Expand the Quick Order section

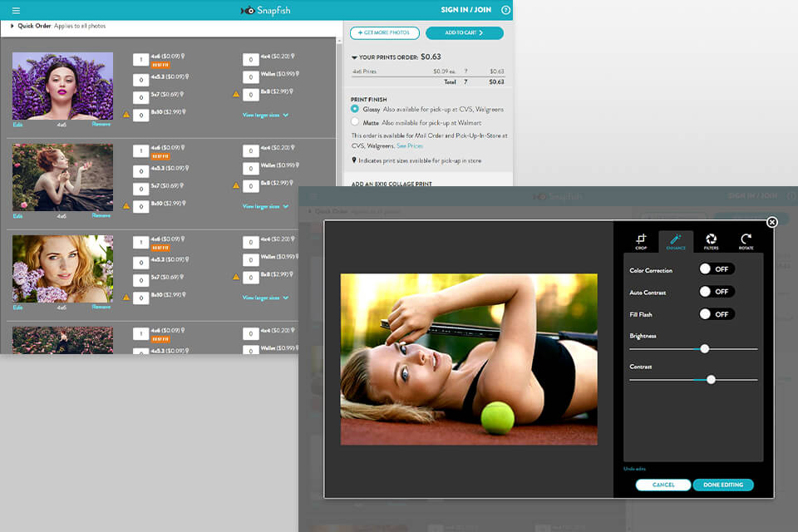(12, 27)
